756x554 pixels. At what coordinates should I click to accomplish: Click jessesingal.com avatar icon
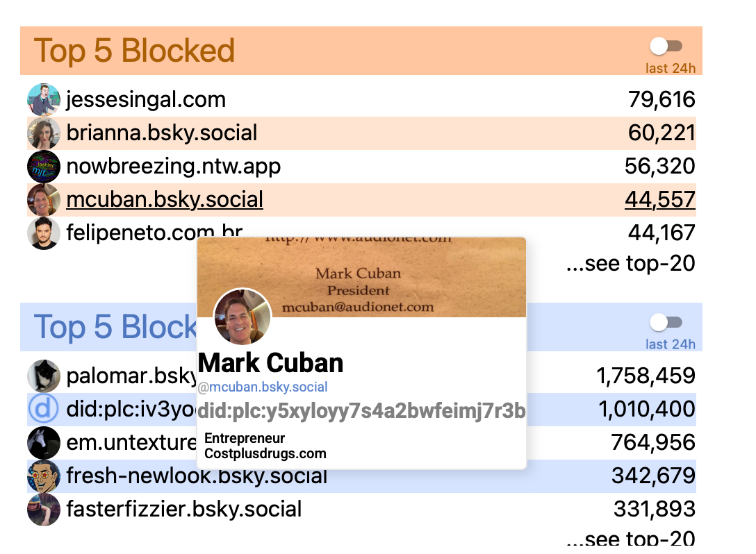[44, 100]
